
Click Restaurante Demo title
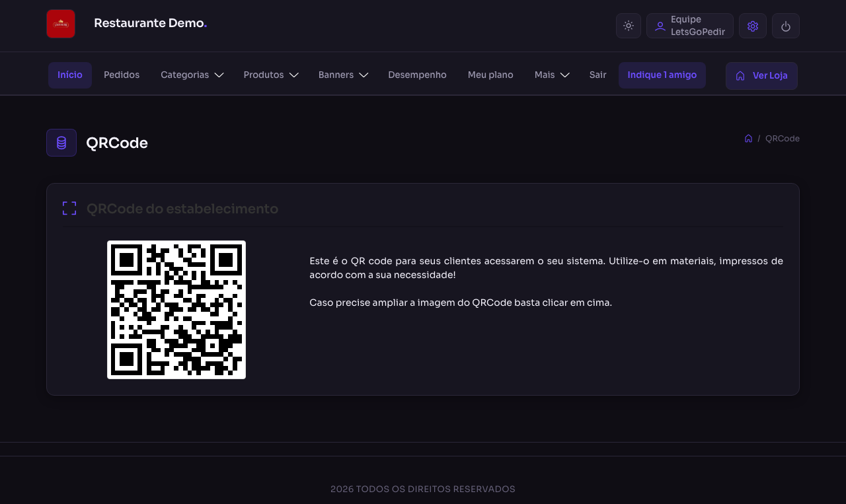(151, 23)
